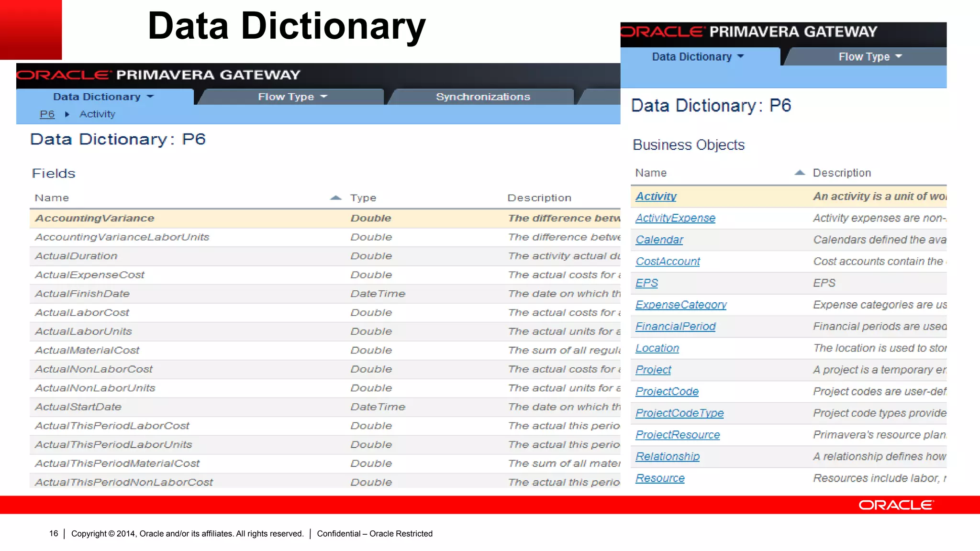Screen dimensions: 980x551
Task: Select the ActualThisPeriodNonLaborCost field
Action: [124, 482]
